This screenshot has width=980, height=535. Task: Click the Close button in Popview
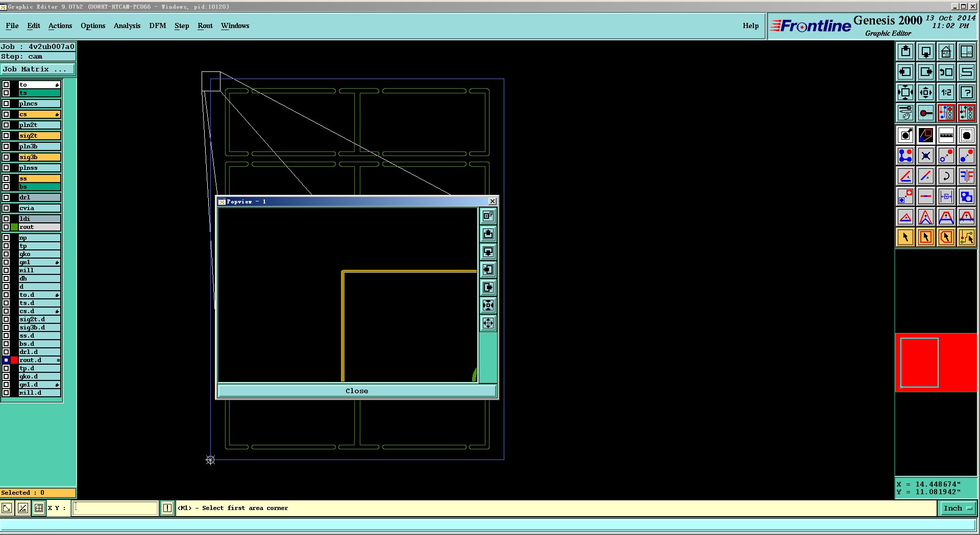[x=357, y=391]
